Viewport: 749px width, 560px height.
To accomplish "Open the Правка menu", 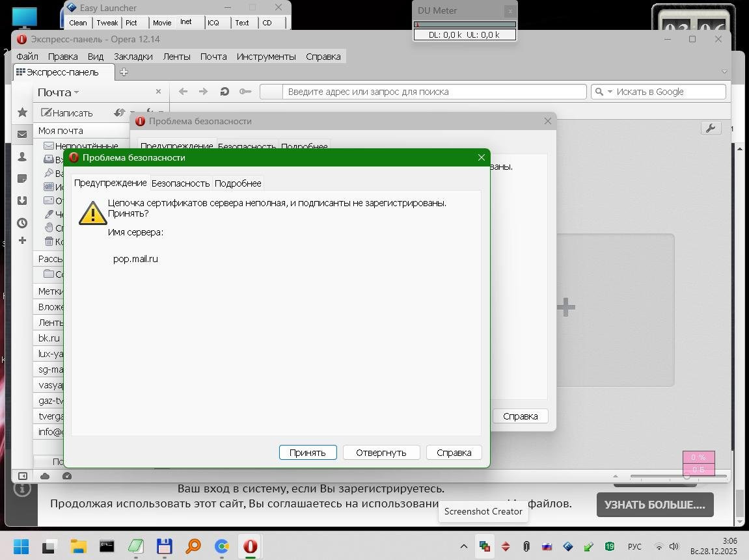I will [62, 57].
